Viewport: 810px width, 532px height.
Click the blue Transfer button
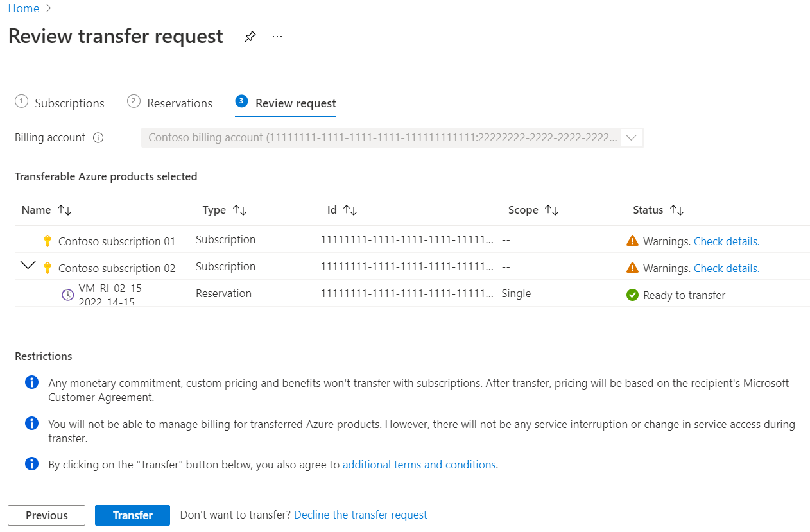[132, 515]
